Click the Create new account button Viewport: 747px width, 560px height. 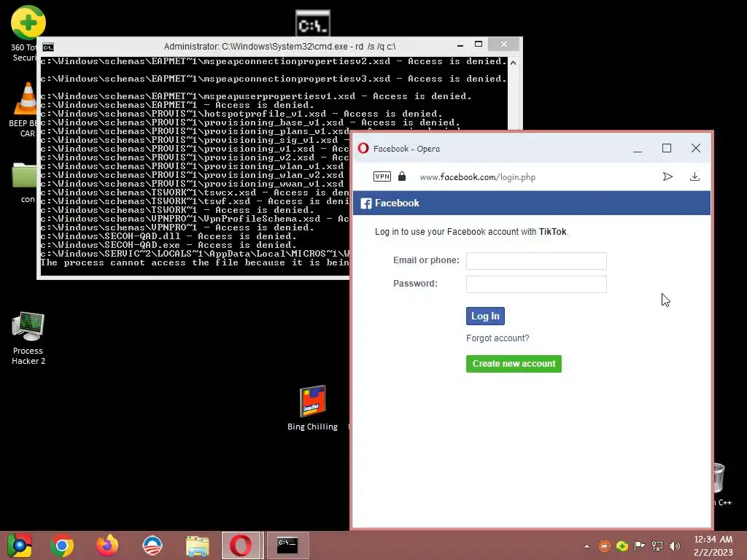click(514, 364)
